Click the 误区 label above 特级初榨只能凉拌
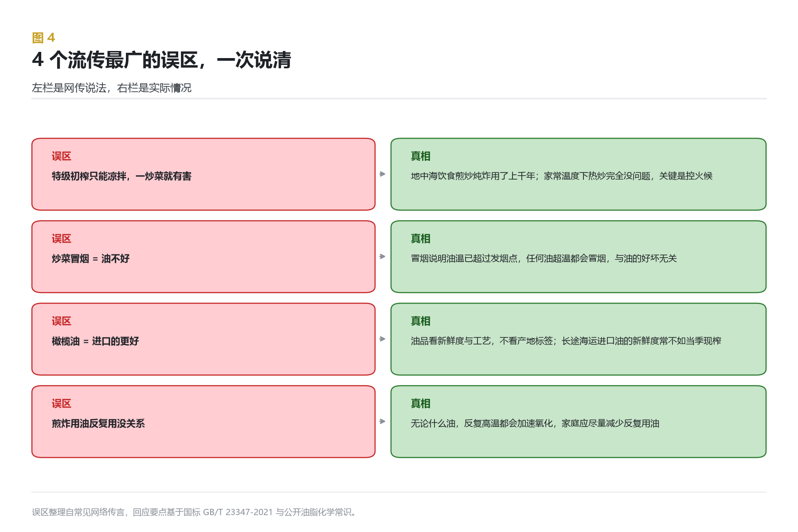 coord(61,156)
